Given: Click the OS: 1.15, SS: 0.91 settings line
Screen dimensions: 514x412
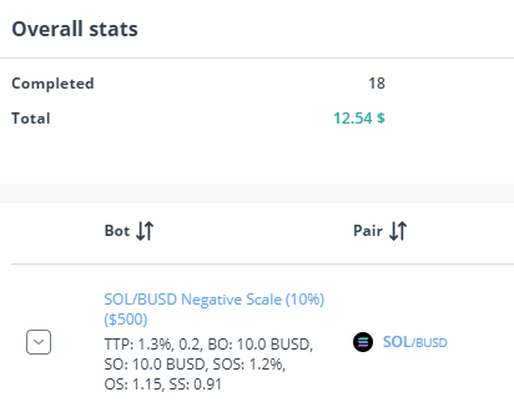Looking at the screenshot, I should pyautogui.click(x=163, y=384).
